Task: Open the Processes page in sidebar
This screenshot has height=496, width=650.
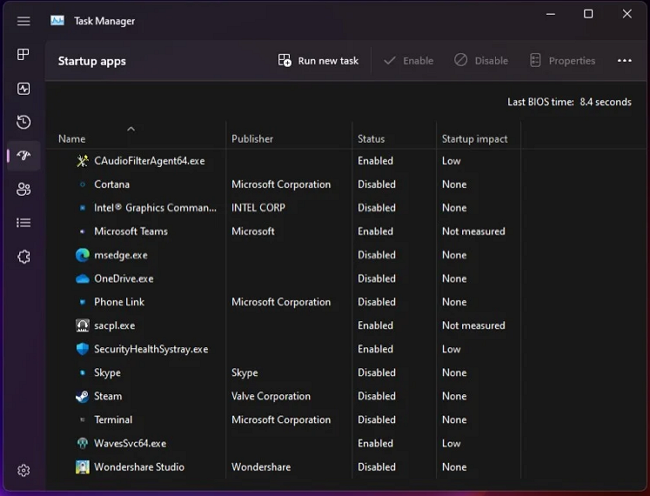Action: pyautogui.click(x=24, y=54)
